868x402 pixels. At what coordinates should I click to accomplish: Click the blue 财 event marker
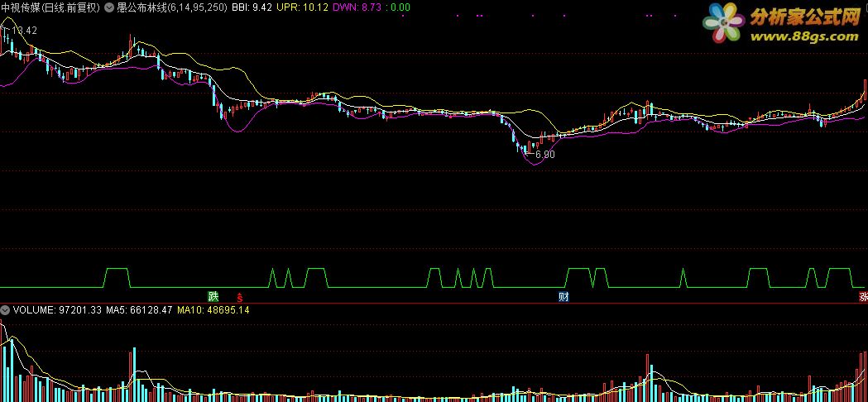(563, 296)
